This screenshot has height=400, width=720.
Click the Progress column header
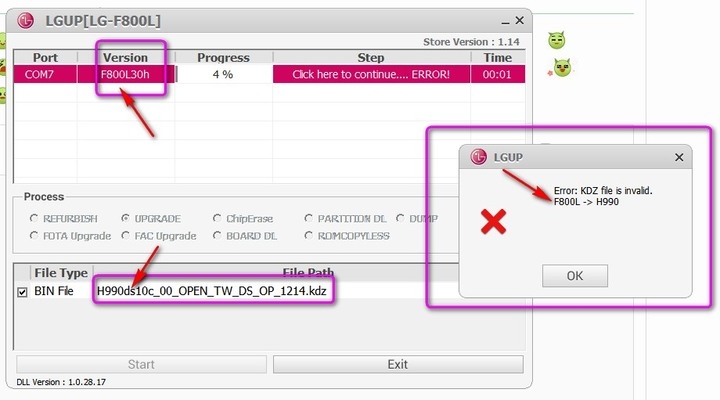pyautogui.click(x=223, y=57)
